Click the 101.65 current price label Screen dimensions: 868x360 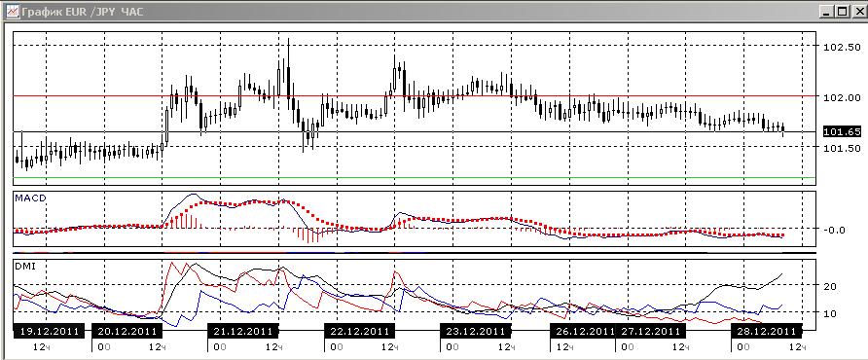(842, 131)
